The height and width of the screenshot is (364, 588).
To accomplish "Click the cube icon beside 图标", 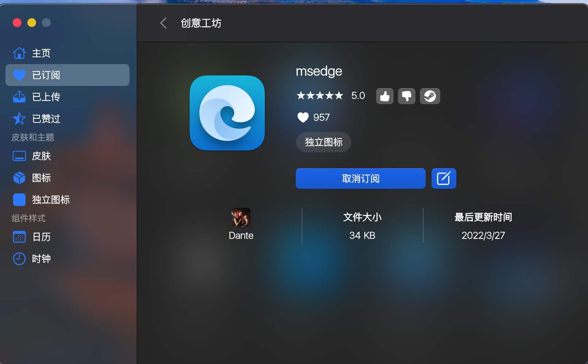I will click(x=19, y=178).
